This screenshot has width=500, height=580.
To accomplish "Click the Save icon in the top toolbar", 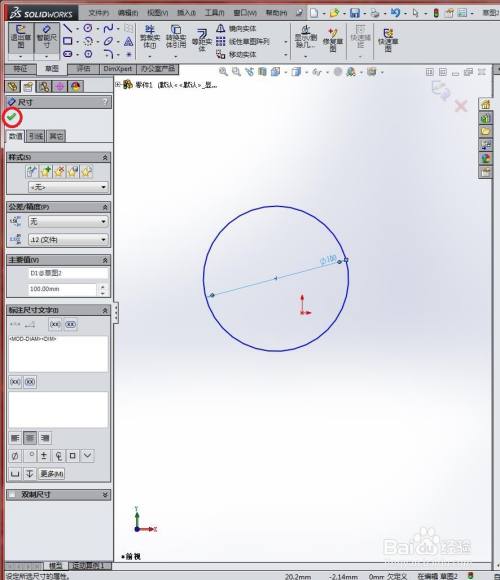I will point(355,13).
